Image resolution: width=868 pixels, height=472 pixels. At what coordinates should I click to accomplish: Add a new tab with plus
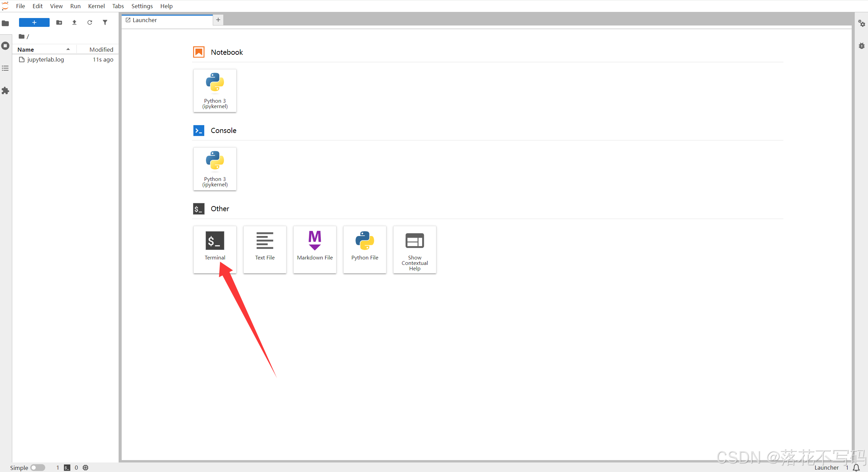(x=218, y=20)
